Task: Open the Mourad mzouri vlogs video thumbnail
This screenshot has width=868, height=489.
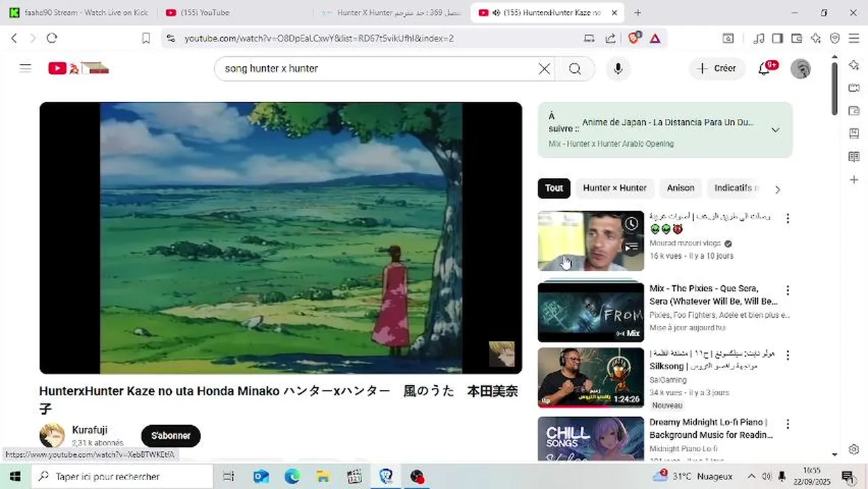Action: click(x=591, y=240)
